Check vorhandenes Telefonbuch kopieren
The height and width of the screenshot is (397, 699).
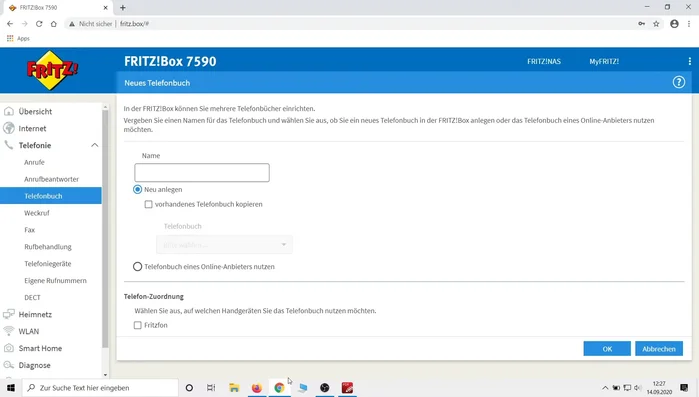[148, 204]
